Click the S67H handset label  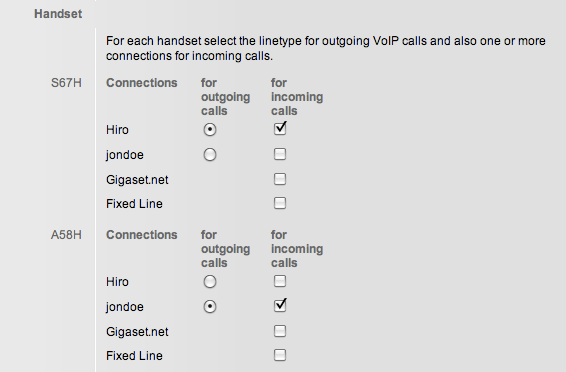point(66,83)
